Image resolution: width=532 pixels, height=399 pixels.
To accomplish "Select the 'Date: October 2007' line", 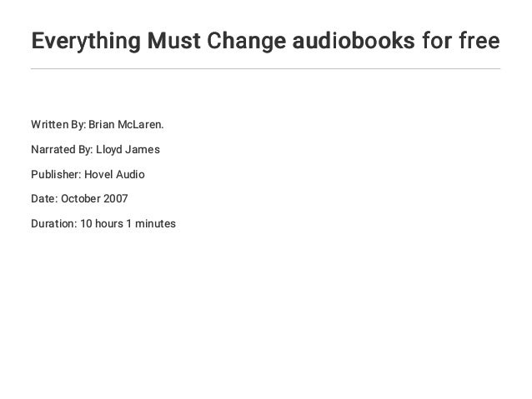I will pos(79,198).
